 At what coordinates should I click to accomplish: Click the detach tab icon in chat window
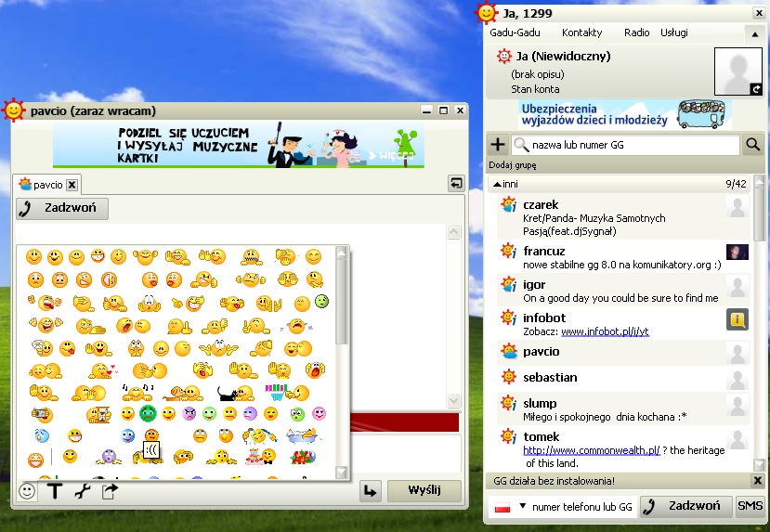(456, 184)
